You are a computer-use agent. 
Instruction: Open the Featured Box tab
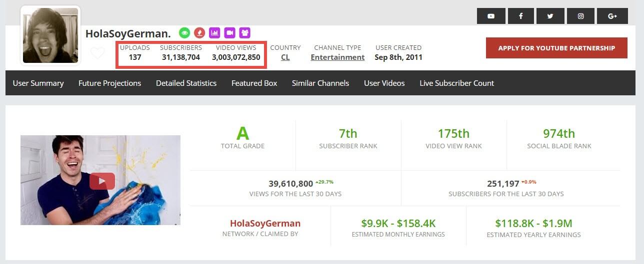point(254,83)
